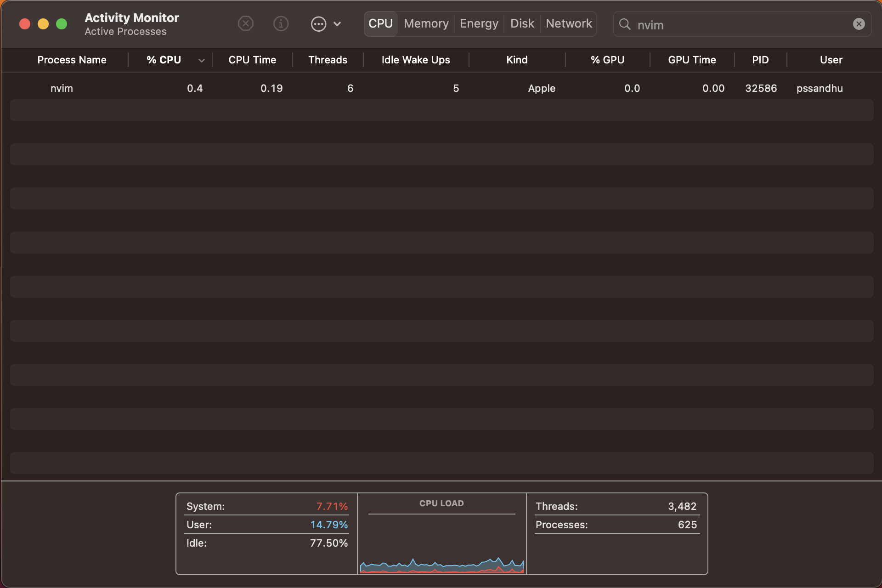Toggle % CPU sort order arrow

pos(201,60)
